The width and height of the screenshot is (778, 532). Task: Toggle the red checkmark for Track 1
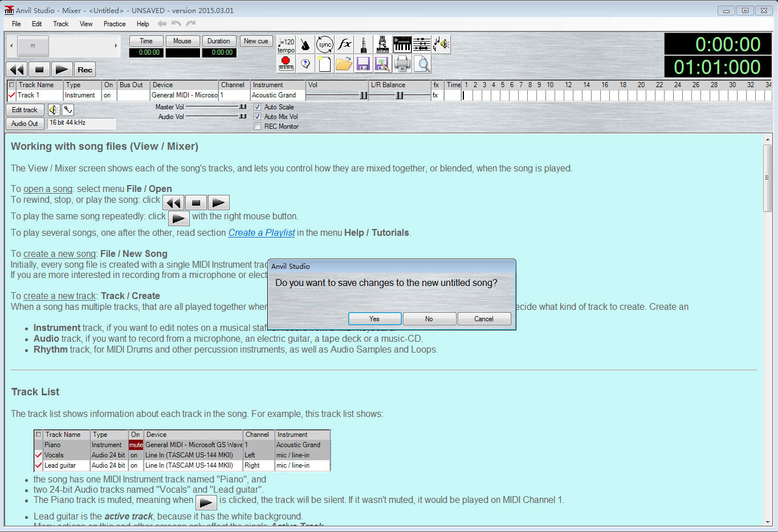(11, 95)
